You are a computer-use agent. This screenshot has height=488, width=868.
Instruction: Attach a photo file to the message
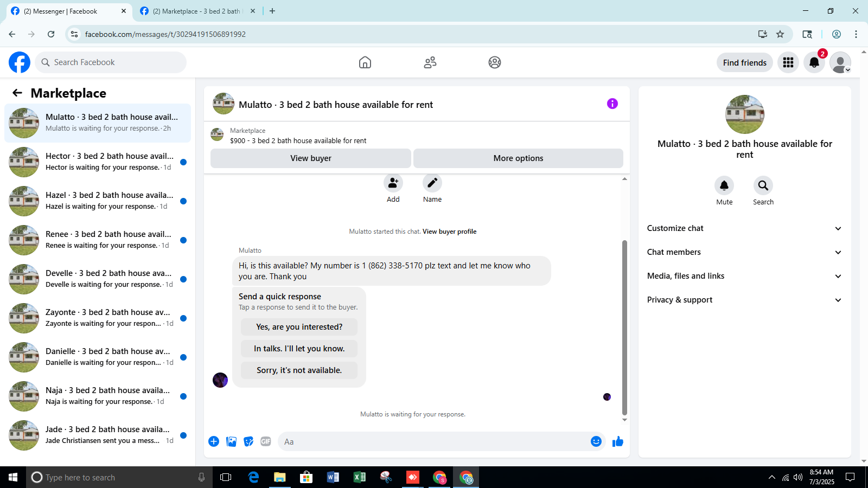[x=232, y=441]
